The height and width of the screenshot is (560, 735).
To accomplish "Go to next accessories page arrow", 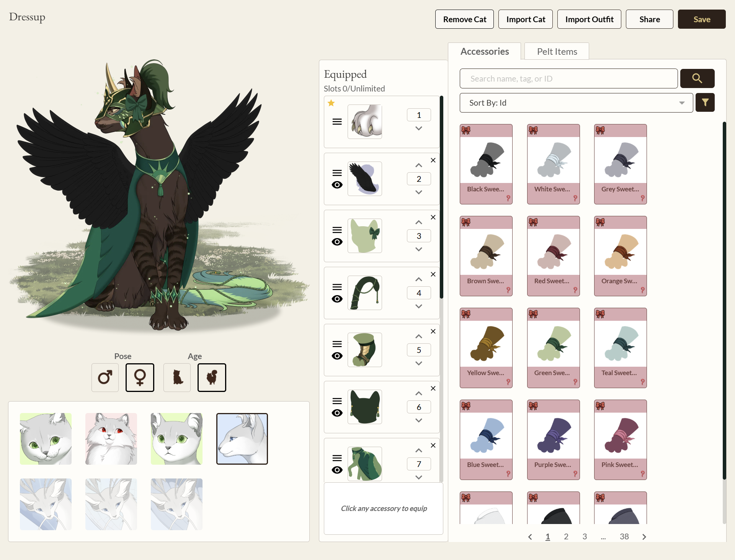I will (x=644, y=537).
